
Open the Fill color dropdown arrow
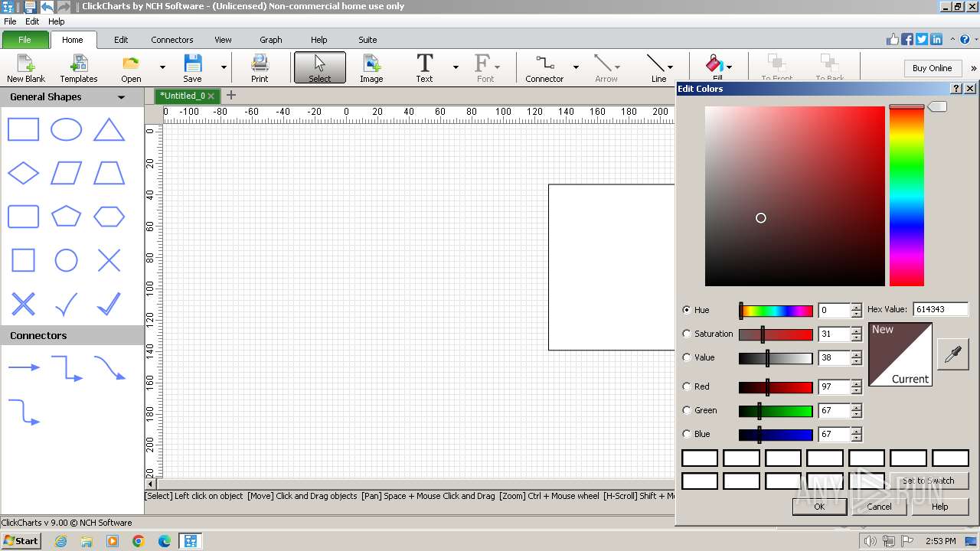[729, 67]
